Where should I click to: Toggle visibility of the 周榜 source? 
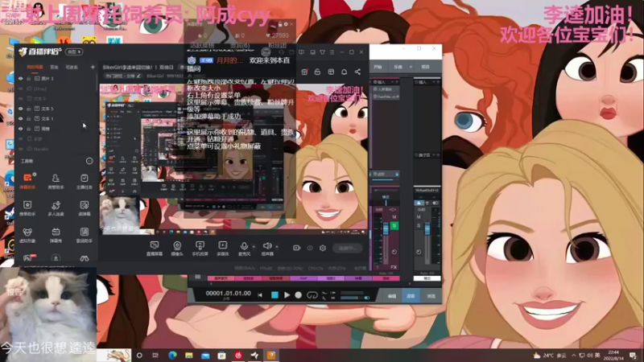pyautogui.click(x=21, y=129)
